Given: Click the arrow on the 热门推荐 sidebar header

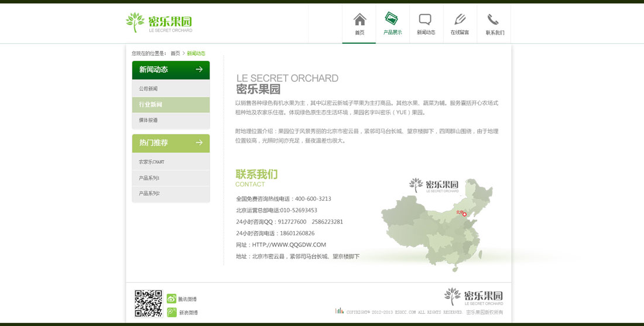Looking at the screenshot, I should [x=199, y=142].
